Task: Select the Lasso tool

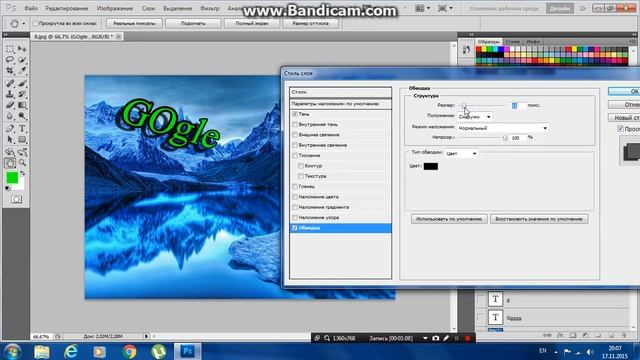Action: 10,60
